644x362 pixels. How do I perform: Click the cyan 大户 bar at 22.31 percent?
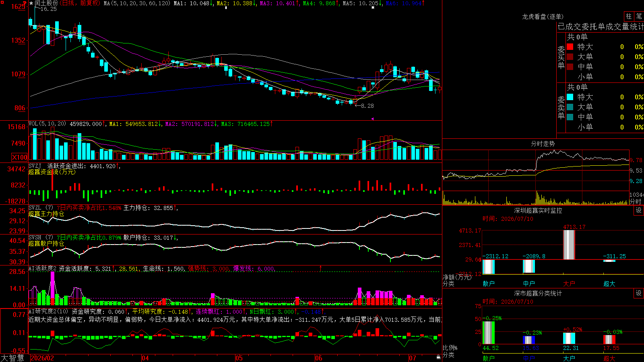[x=569, y=338]
